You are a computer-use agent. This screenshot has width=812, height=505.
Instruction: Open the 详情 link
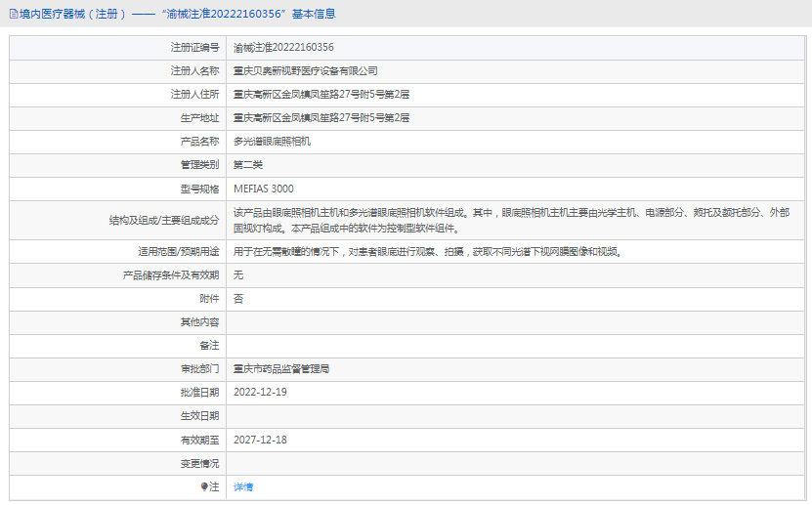click(243, 486)
